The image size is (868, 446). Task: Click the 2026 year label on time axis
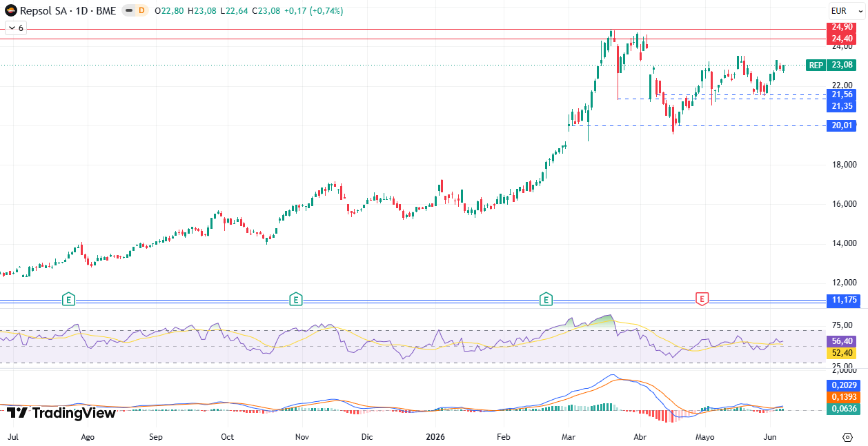[435, 437]
